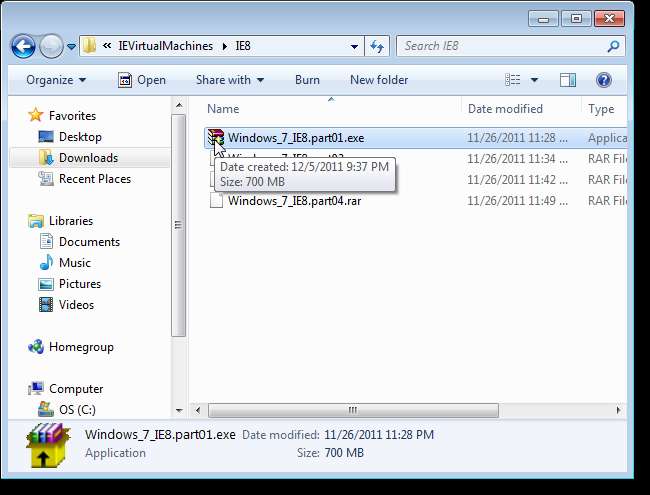Change your view icon
The width and height of the screenshot is (650, 495).
coord(512,80)
